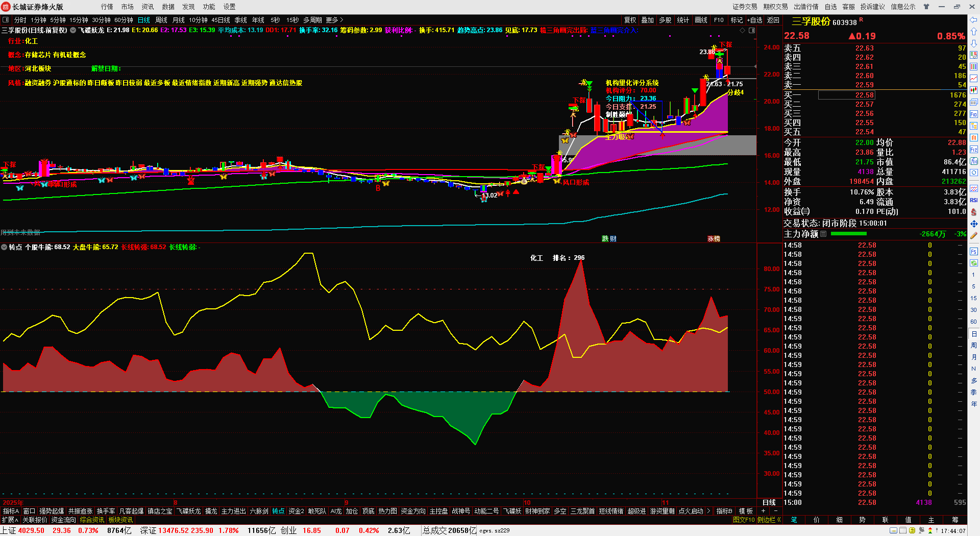Switch to 60-minute period in right sidebar
The height and width of the screenshot is (536, 980).
point(973,322)
